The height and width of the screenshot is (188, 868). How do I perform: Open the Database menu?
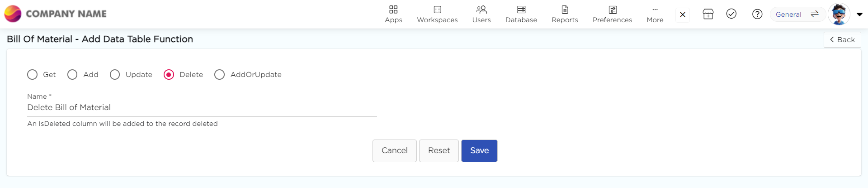coord(521,14)
